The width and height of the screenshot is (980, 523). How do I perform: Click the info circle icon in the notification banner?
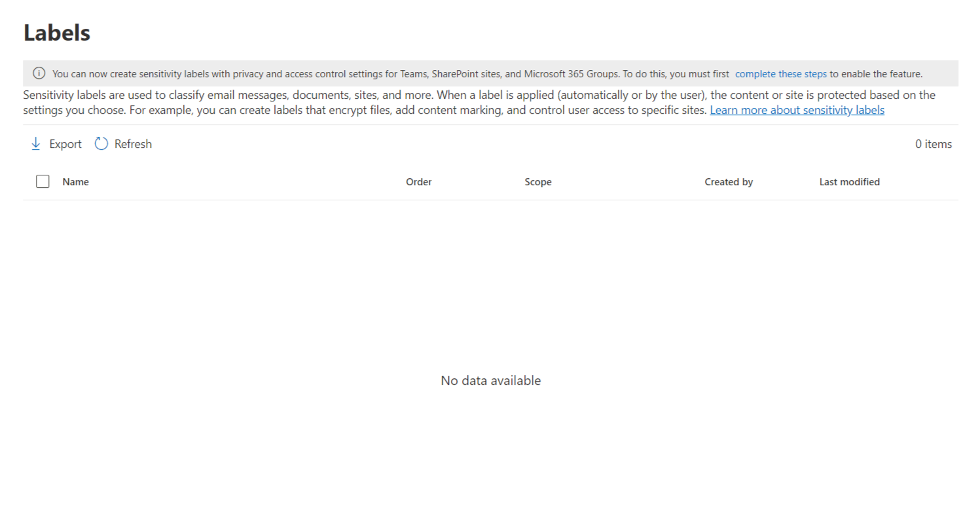coord(39,73)
